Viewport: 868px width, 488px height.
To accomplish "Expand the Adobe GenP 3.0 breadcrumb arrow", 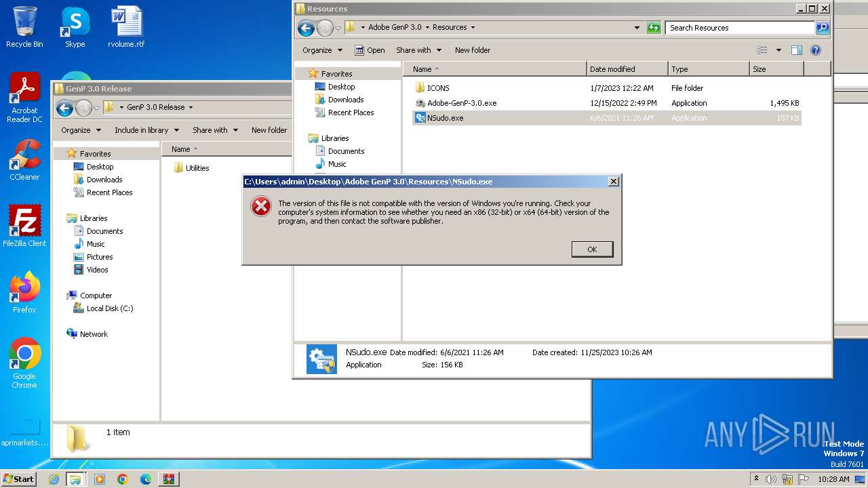I will (427, 28).
